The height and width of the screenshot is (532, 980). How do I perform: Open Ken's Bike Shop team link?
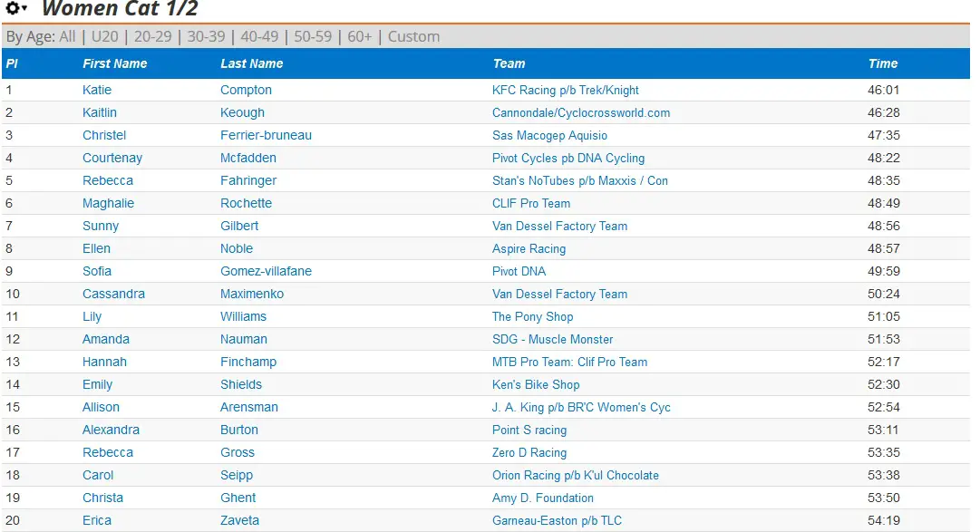coord(536,384)
